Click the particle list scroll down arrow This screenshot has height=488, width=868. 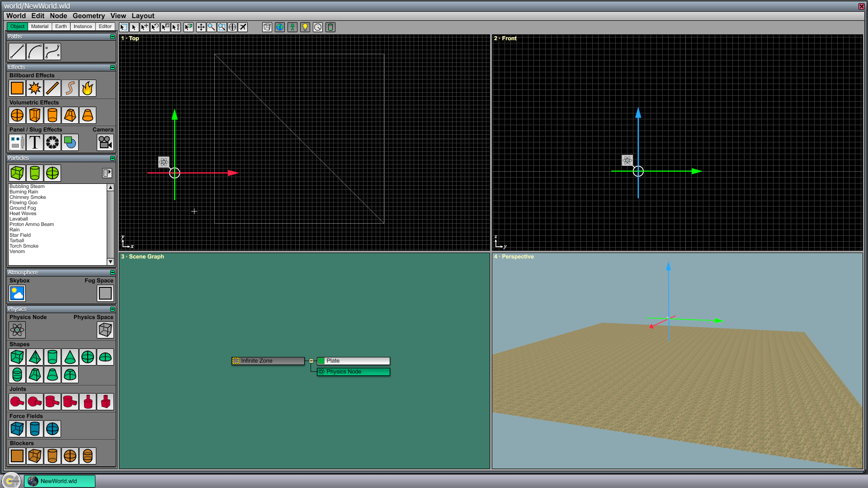pos(110,262)
